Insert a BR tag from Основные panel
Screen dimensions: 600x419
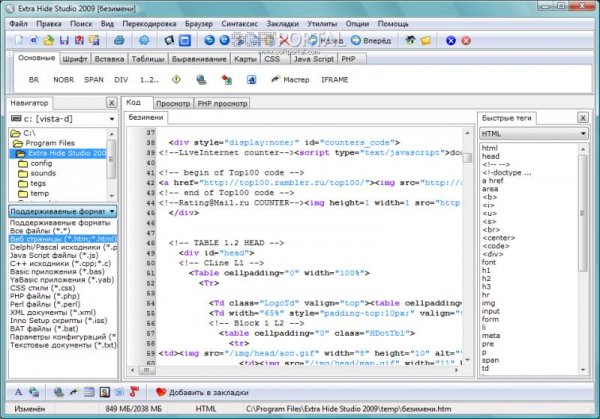coord(34,78)
